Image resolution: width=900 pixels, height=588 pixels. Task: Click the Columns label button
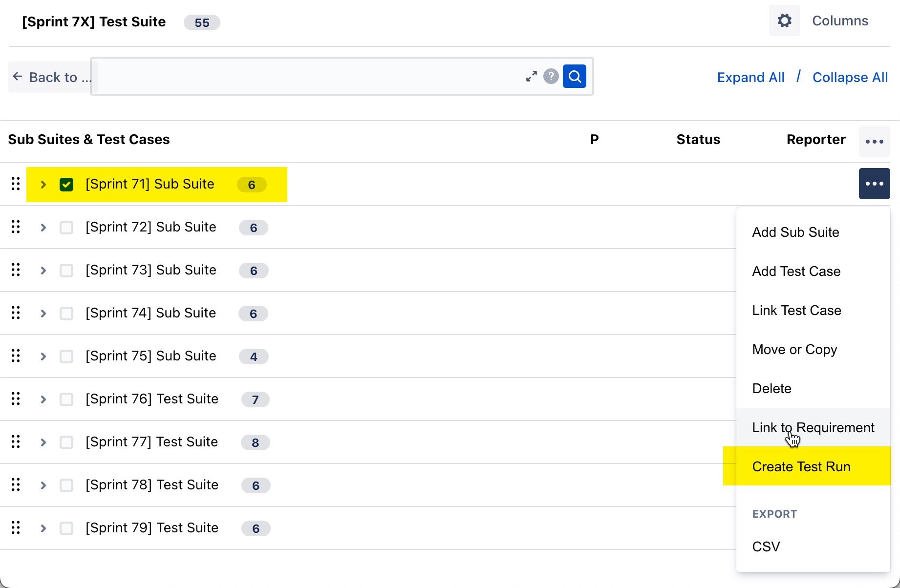click(x=840, y=21)
